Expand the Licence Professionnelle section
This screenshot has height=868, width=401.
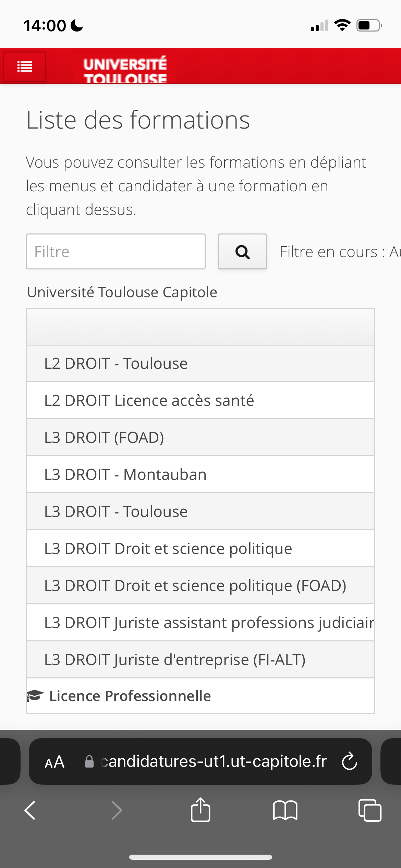[x=130, y=696]
